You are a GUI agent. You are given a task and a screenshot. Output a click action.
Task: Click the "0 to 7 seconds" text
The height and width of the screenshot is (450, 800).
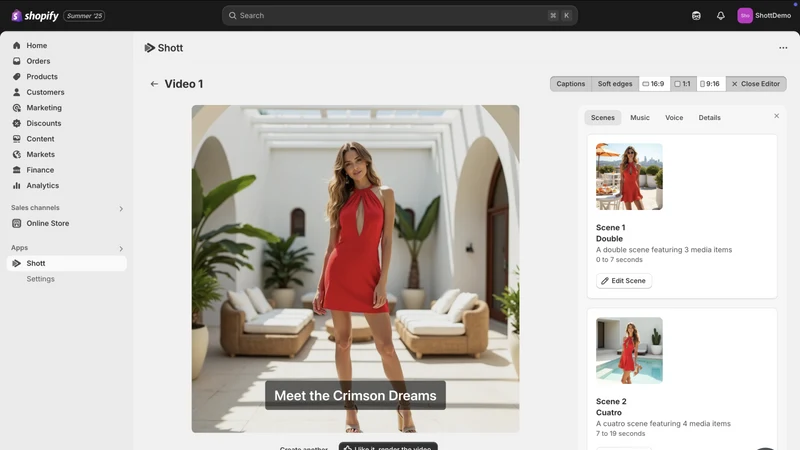(619, 260)
